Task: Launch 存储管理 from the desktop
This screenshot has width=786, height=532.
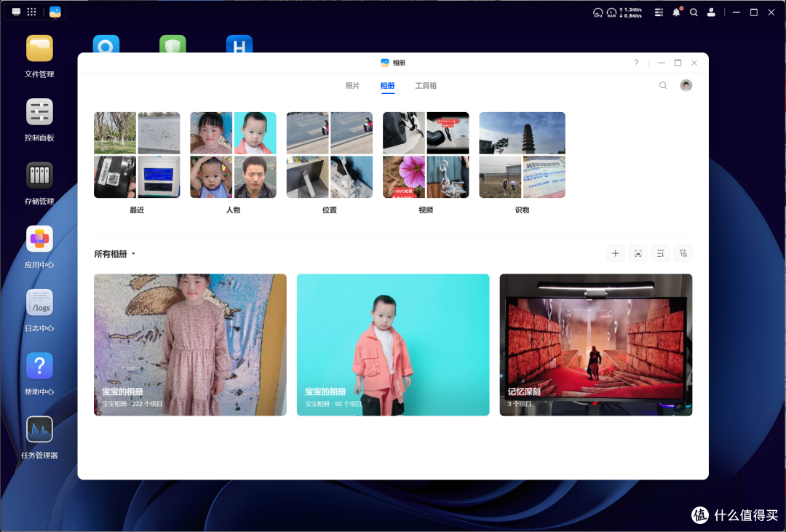Action: pyautogui.click(x=39, y=175)
